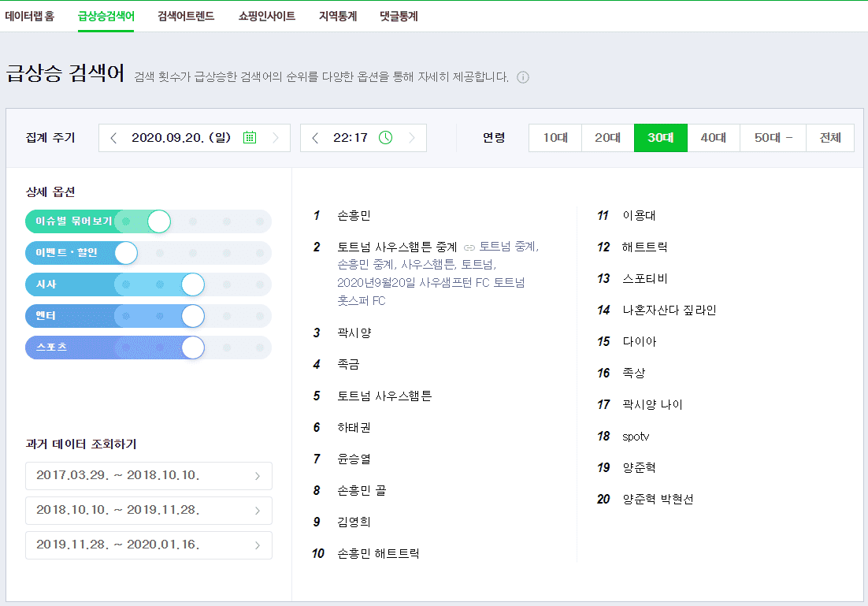Viewport: 868px width, 606px height.
Task: Click rank 10 keyword 손흥민 해트트릭
Action: 378,553
